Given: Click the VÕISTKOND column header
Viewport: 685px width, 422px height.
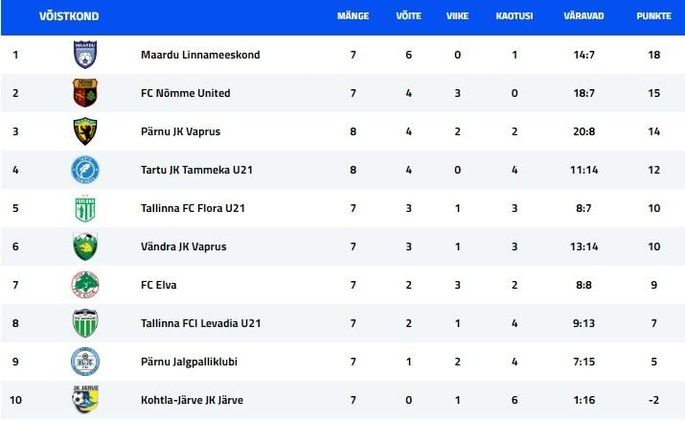Looking at the screenshot, I should pyautogui.click(x=69, y=16).
